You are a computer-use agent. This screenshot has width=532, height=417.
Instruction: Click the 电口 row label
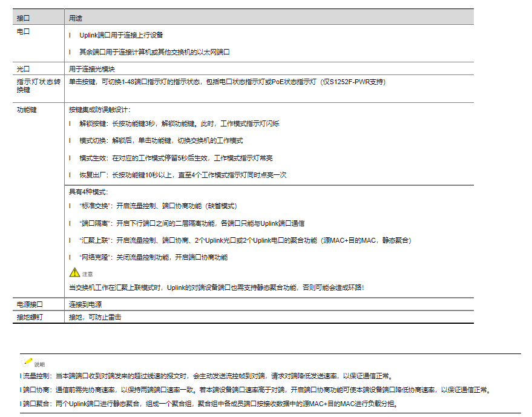pyautogui.click(x=23, y=31)
